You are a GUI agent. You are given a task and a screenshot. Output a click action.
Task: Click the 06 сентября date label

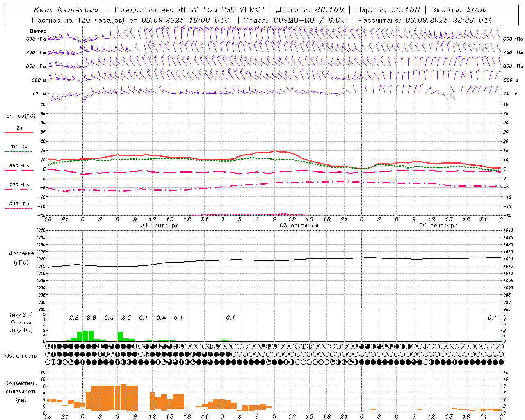tap(438, 225)
